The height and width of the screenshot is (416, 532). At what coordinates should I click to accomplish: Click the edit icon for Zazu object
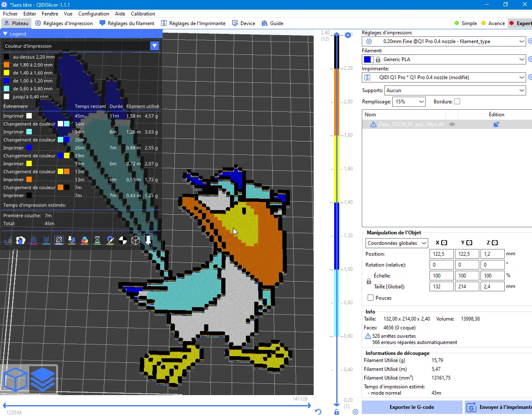point(496,124)
